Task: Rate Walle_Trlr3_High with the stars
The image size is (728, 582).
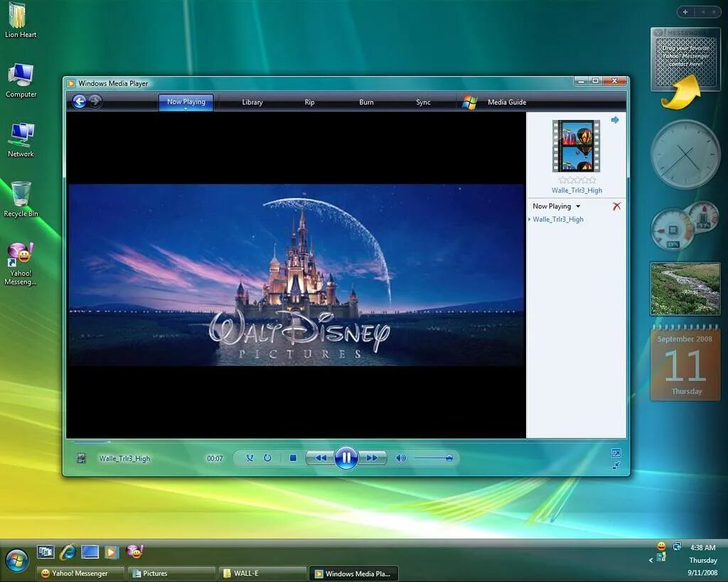Action: 577,180
